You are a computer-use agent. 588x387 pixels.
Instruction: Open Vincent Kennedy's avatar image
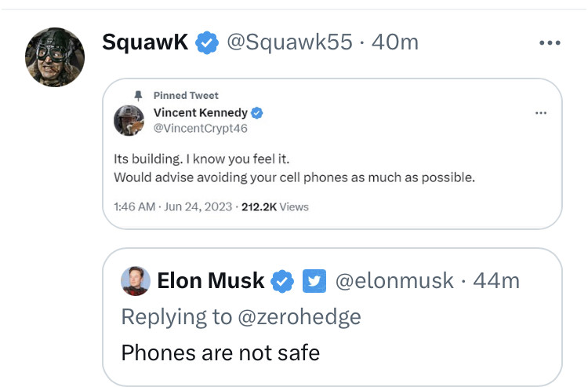coord(129,120)
